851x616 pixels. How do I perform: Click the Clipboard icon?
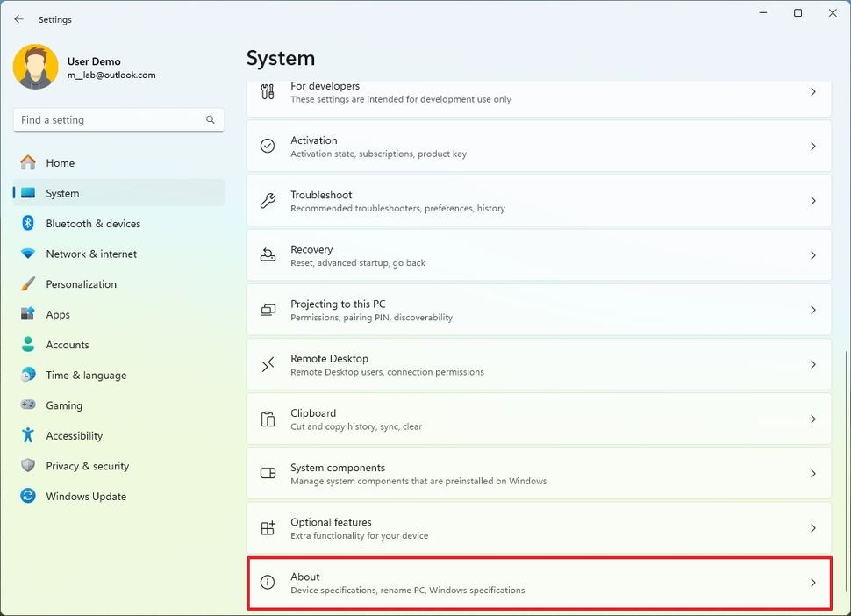coord(268,419)
